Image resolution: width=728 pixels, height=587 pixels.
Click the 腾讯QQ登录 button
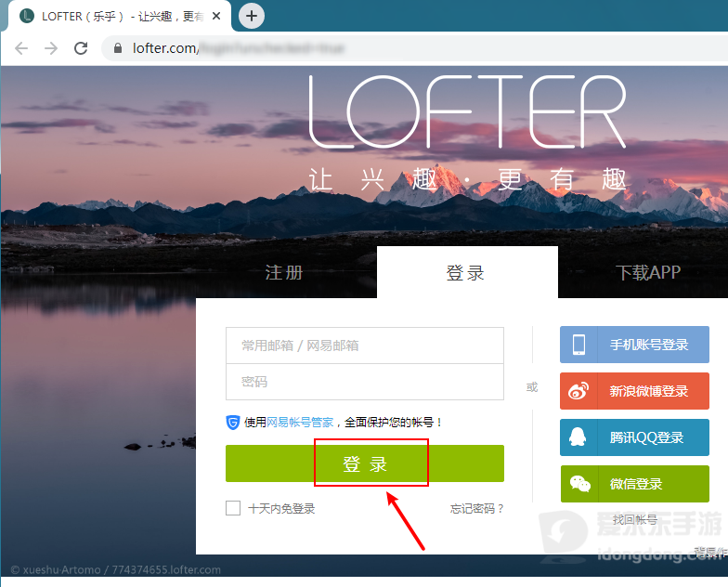click(634, 437)
